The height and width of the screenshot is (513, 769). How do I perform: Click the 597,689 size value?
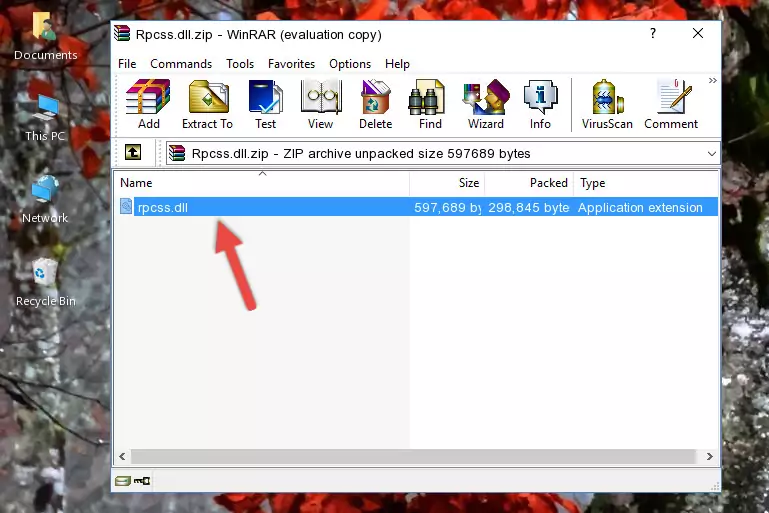pos(447,207)
